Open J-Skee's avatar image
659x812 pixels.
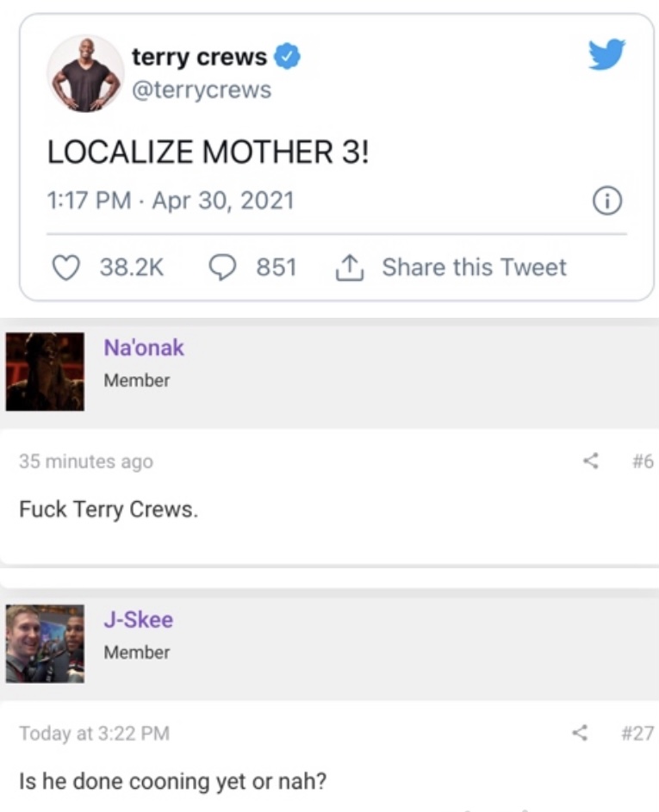coord(45,644)
